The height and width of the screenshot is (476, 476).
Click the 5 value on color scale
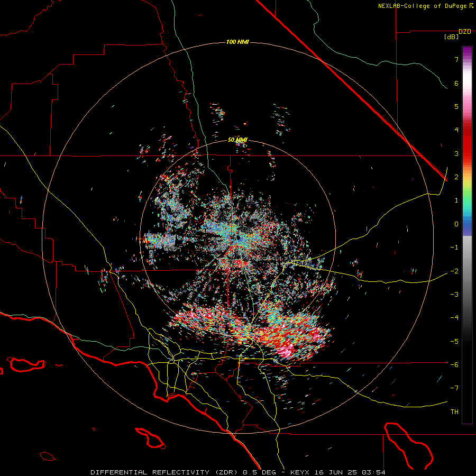click(x=456, y=106)
